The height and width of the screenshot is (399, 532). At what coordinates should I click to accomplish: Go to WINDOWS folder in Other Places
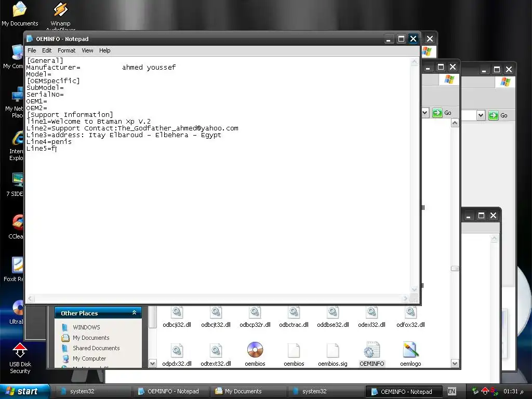[x=86, y=327]
